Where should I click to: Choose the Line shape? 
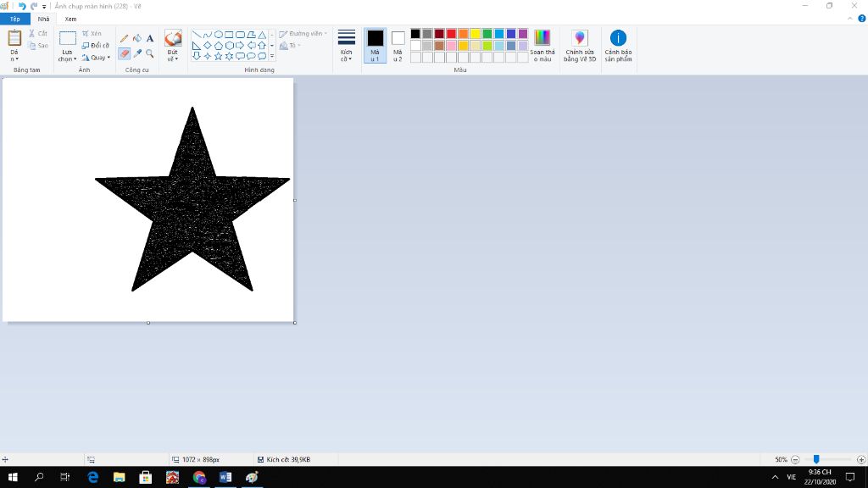pyautogui.click(x=197, y=34)
